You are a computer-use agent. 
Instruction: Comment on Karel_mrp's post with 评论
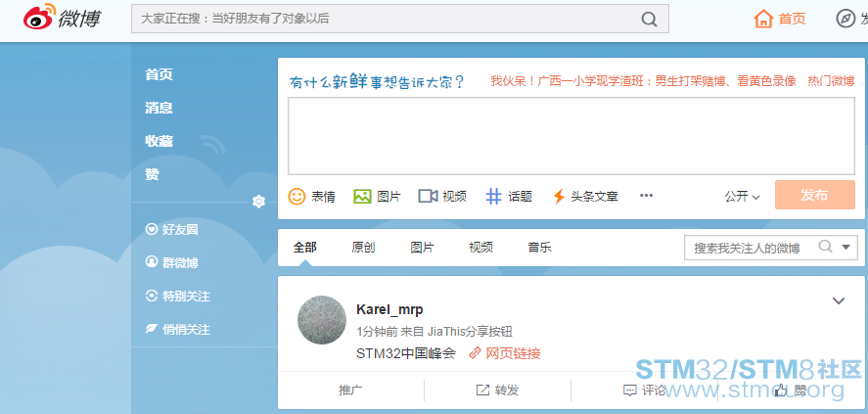coord(645,390)
